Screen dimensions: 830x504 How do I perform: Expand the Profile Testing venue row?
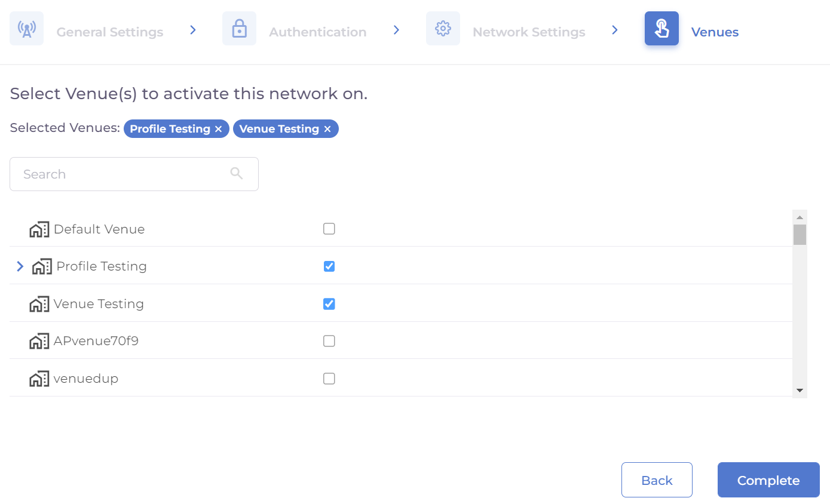(20, 266)
